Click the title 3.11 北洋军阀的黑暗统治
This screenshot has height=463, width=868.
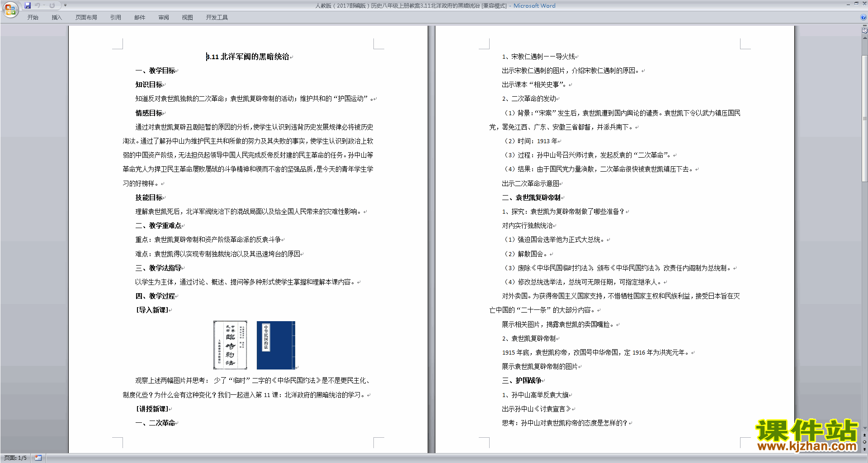click(247, 56)
